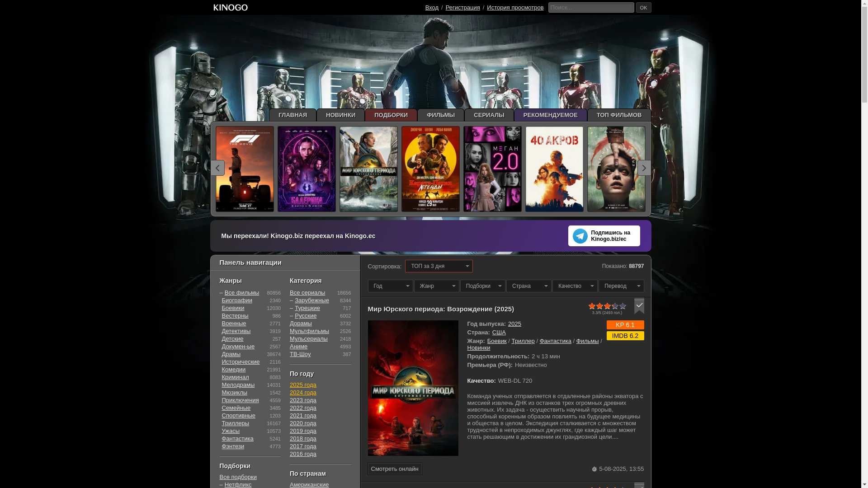Open the movie title link 'Мир Юрского периода: Возрождение (2025)'

pos(441,309)
